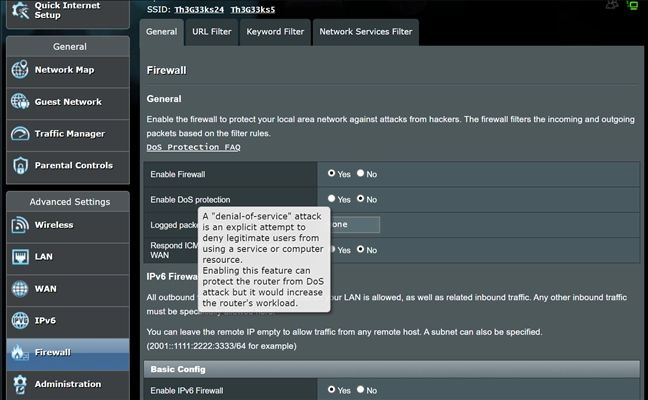Viewport: 648px width, 400px height.
Task: Click the IPv6 sidebar icon
Action: tap(20, 320)
